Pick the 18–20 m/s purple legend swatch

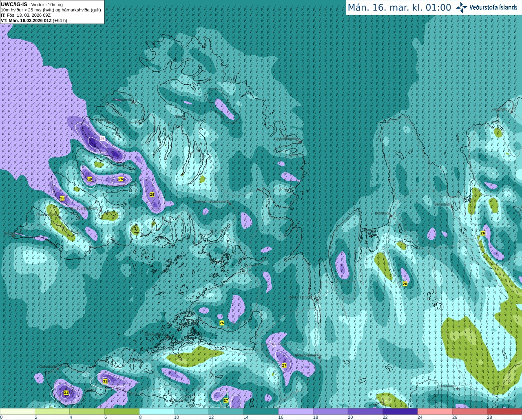click(x=331, y=411)
